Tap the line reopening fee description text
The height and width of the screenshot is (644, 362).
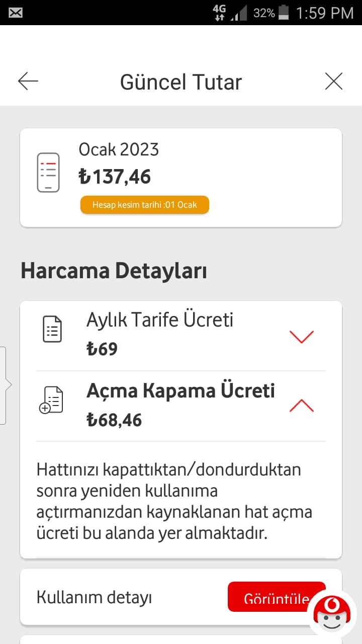174,502
